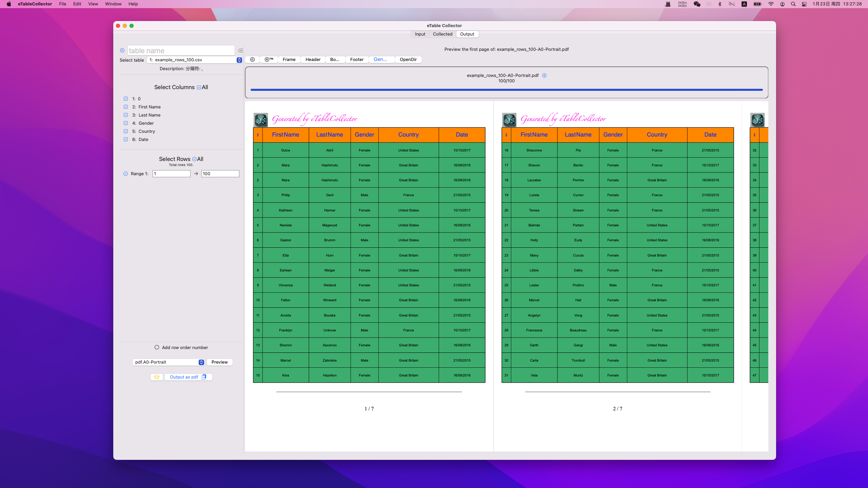Open battery status in menu bar

tap(757, 4)
